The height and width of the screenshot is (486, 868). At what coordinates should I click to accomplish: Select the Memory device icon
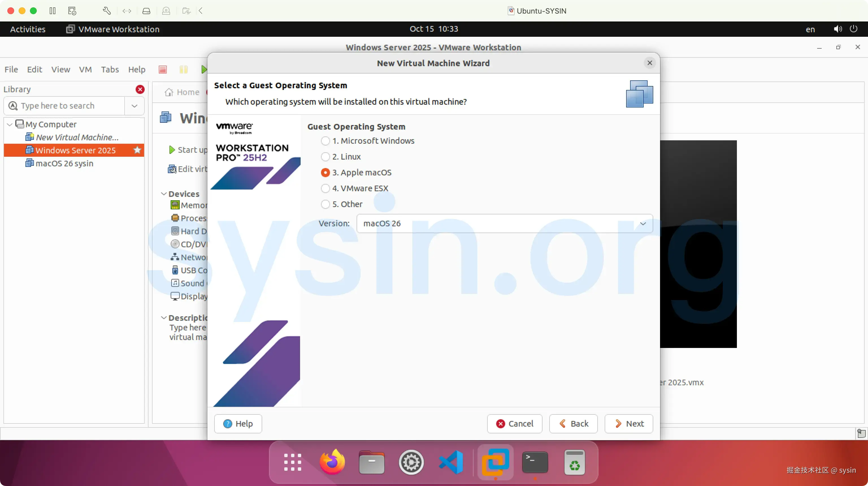coord(175,205)
